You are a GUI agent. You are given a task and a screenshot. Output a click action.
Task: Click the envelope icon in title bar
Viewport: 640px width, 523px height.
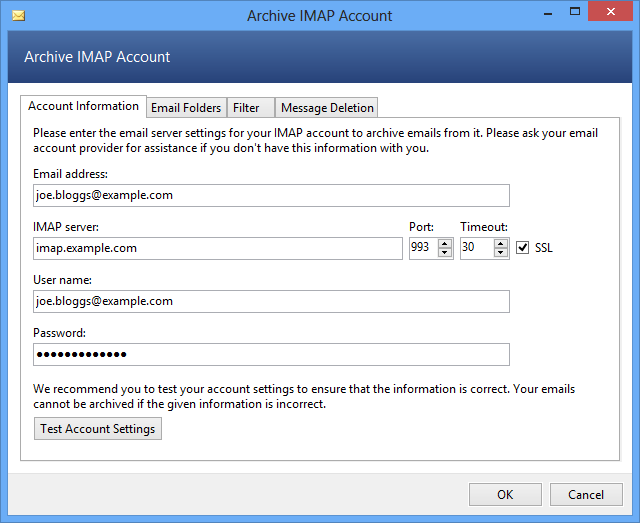point(17,16)
